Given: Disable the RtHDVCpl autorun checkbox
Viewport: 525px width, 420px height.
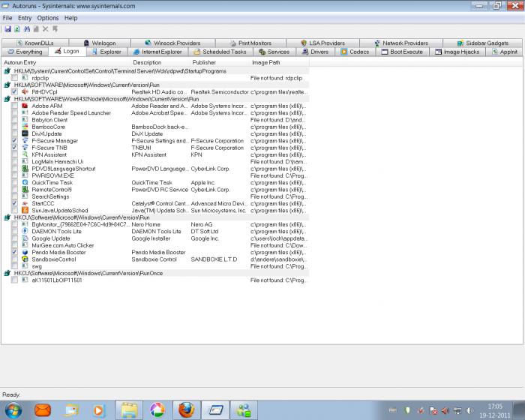Looking at the screenshot, I should coord(14,91).
